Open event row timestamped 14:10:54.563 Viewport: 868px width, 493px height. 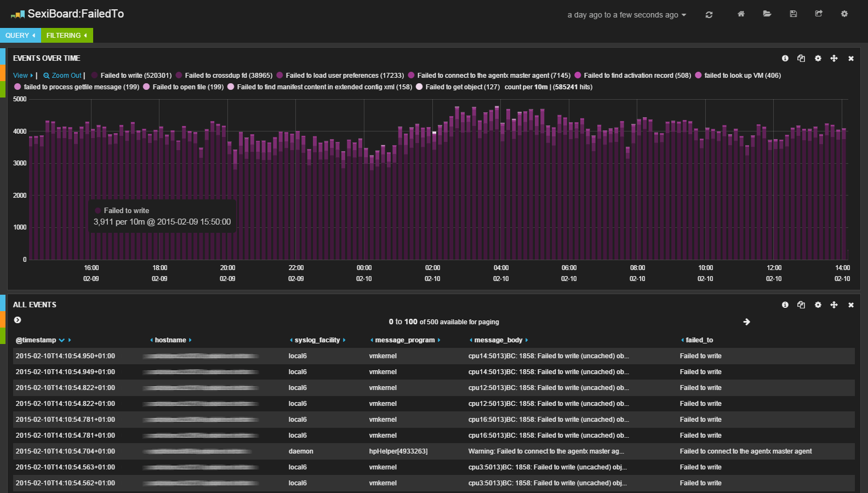433,467
